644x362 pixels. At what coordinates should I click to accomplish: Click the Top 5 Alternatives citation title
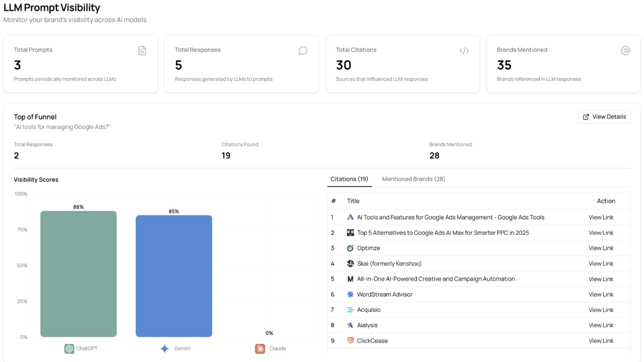click(443, 233)
